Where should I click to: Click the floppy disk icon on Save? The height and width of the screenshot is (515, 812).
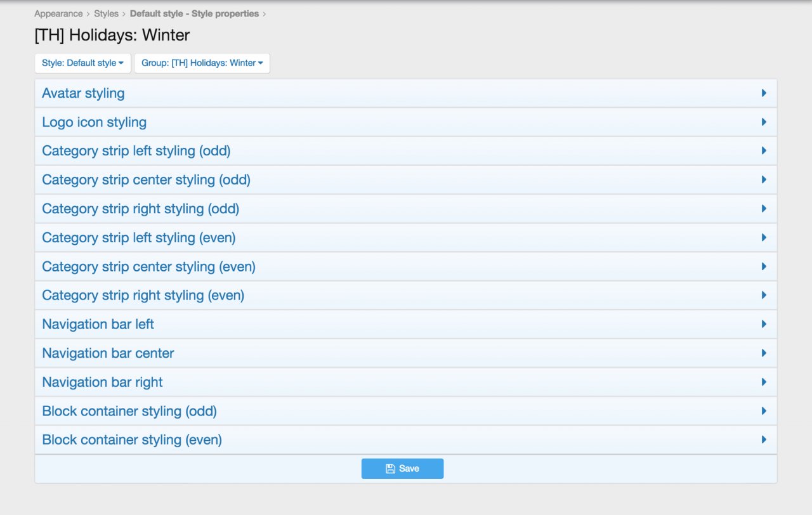tap(390, 469)
